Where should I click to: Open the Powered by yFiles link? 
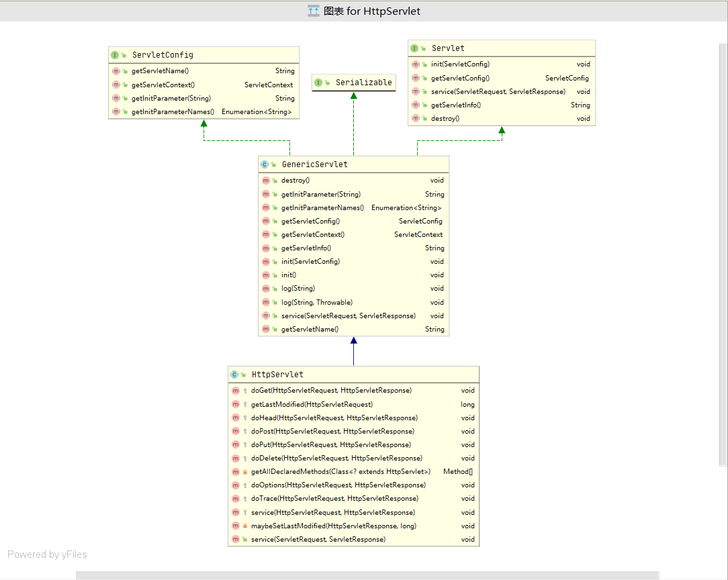[47, 554]
